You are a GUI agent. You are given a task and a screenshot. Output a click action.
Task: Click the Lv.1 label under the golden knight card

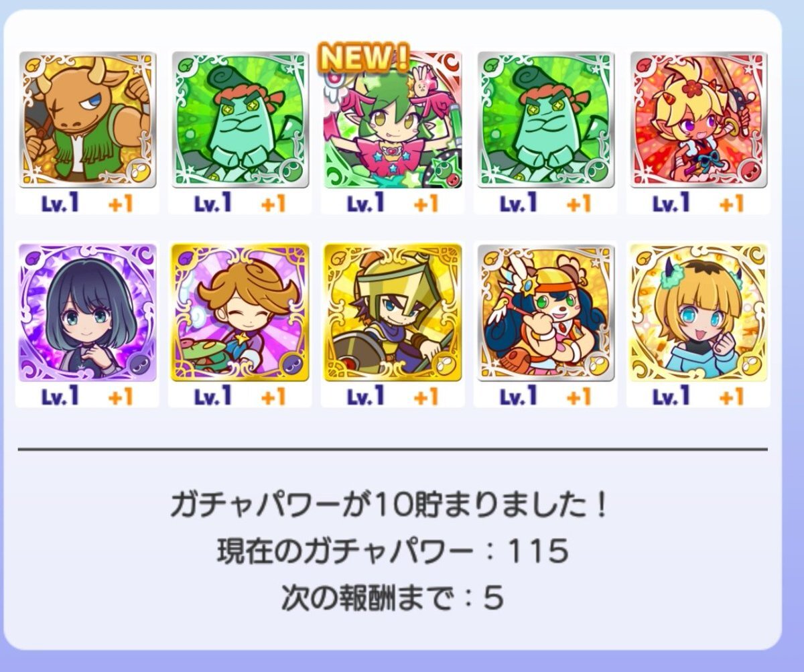point(365,396)
